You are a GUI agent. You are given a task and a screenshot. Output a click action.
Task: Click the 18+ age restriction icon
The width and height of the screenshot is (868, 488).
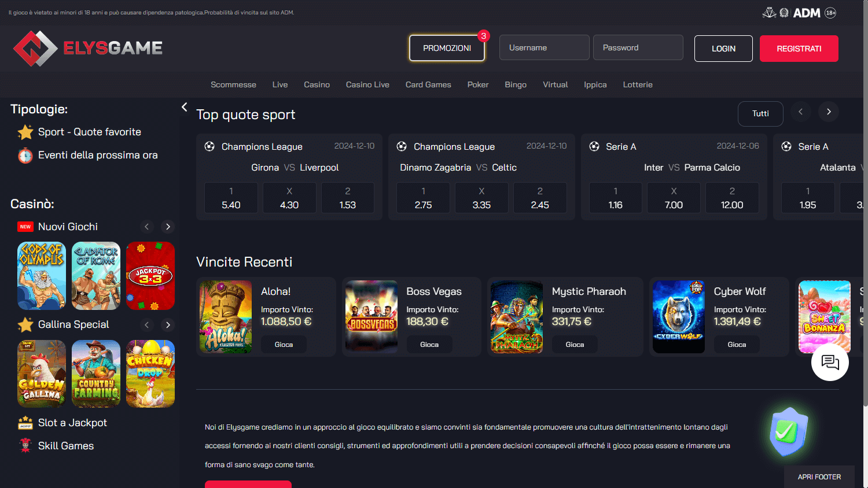[x=830, y=13]
